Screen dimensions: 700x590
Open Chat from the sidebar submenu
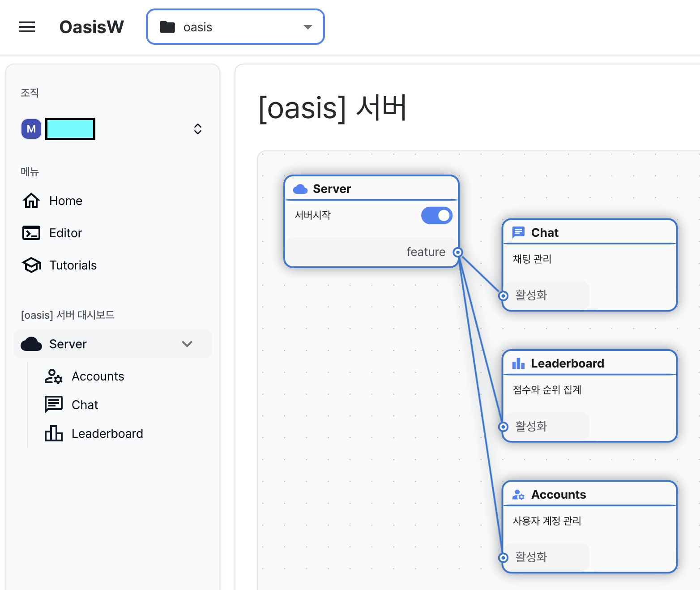point(85,405)
